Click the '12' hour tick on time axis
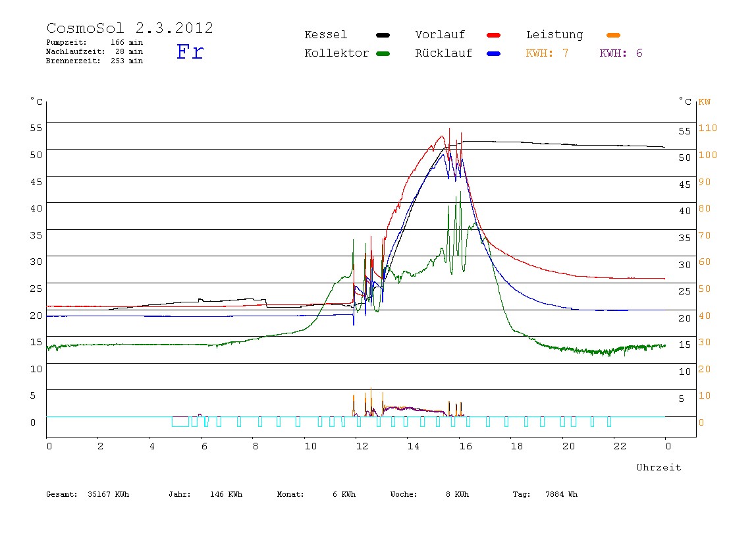The height and width of the screenshot is (535, 756). click(362, 446)
